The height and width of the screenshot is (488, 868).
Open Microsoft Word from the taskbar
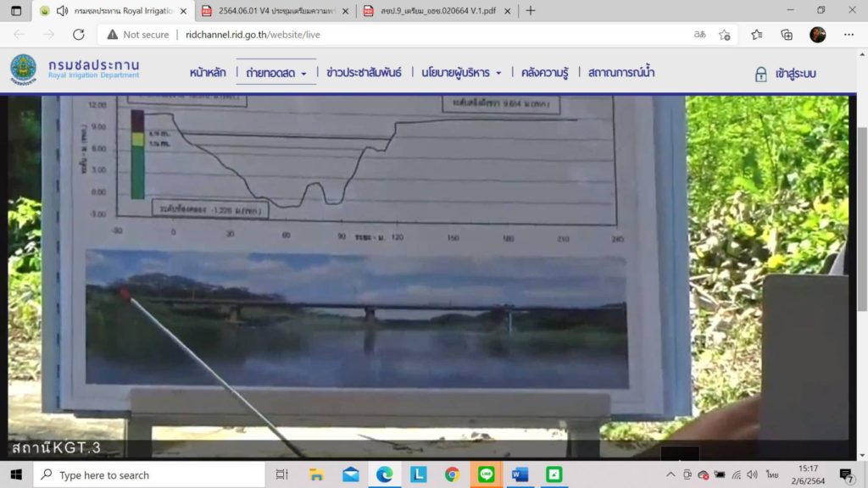520,474
